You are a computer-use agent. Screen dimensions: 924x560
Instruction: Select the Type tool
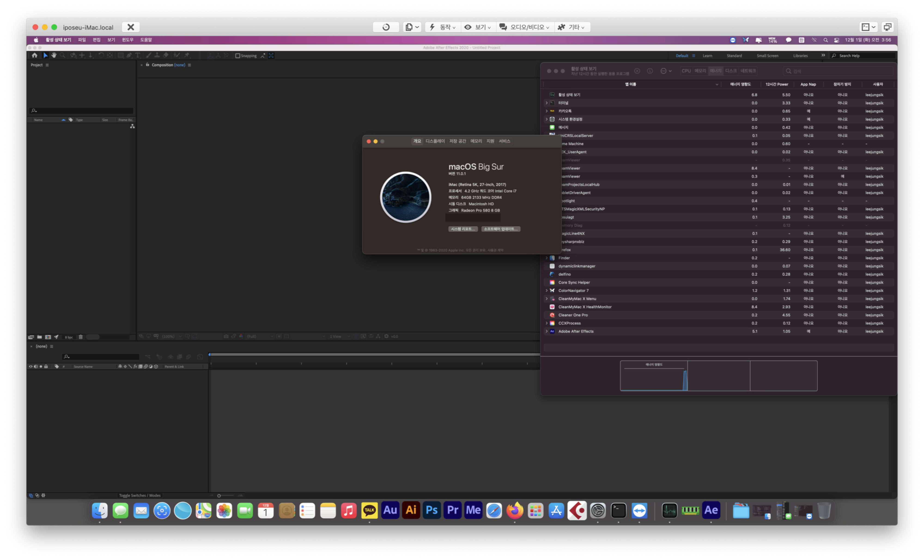tap(138, 55)
